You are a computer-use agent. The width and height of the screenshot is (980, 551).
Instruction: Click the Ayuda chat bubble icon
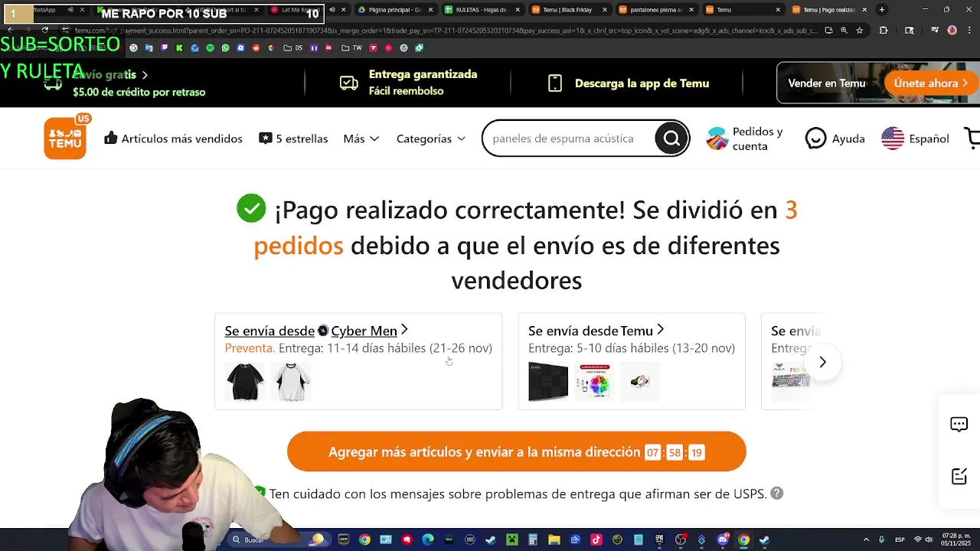816,139
